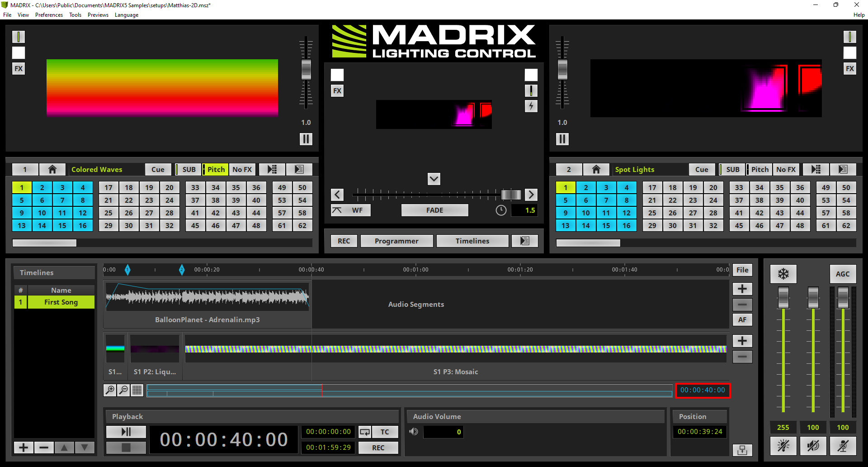Remove the audio segment with minus button
This screenshot has height=467, width=868.
[x=742, y=305]
